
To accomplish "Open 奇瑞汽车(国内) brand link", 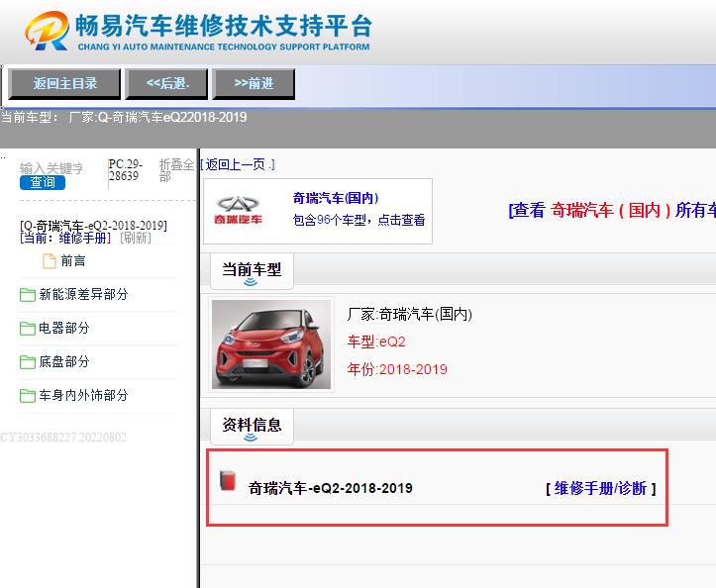I will pyautogui.click(x=336, y=198).
